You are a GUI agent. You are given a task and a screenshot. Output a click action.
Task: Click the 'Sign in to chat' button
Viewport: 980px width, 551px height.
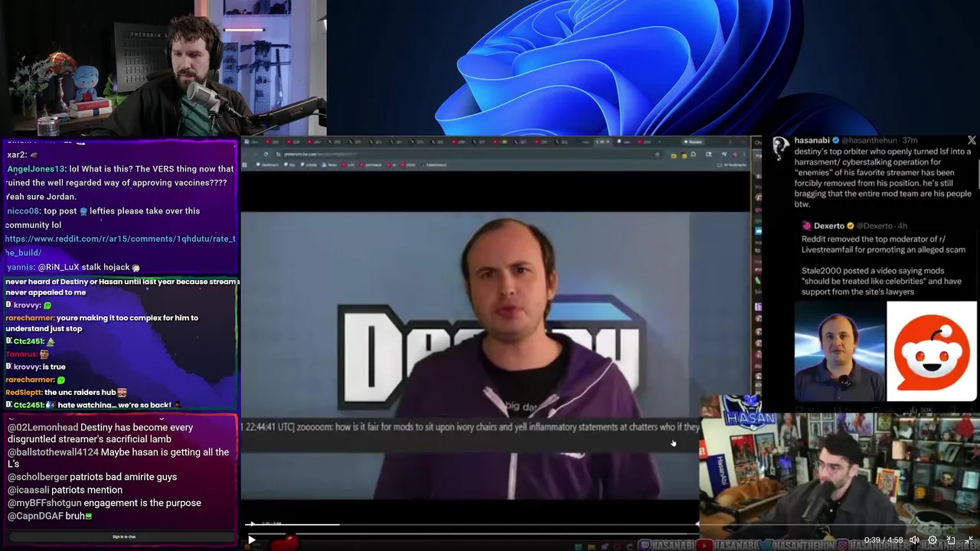[124, 536]
